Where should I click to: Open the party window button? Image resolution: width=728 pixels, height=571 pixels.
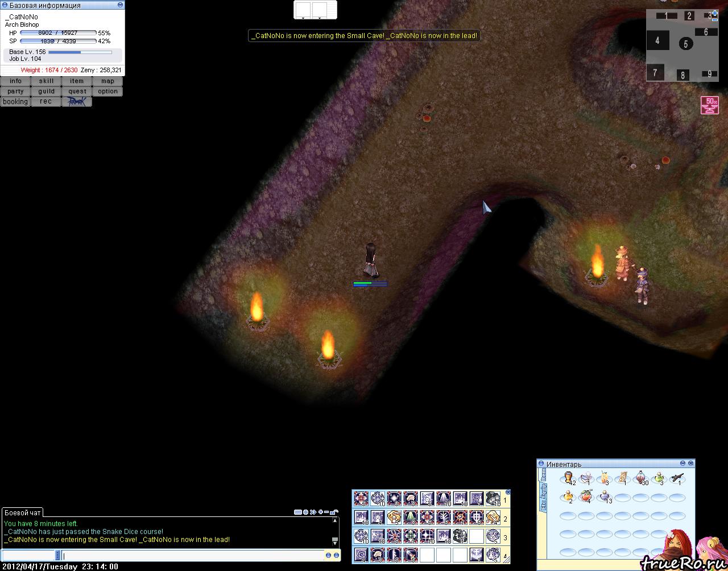click(x=15, y=92)
